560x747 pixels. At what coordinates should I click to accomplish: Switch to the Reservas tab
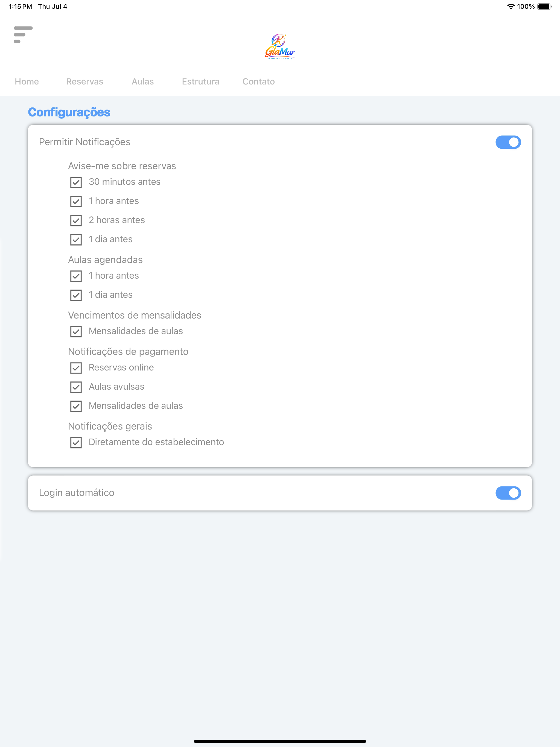[84, 81]
